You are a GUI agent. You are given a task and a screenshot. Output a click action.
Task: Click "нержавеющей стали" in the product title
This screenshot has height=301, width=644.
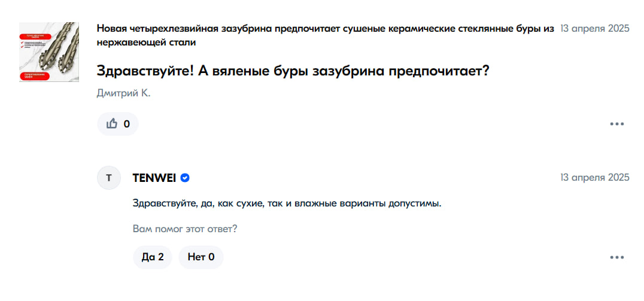[x=147, y=42]
